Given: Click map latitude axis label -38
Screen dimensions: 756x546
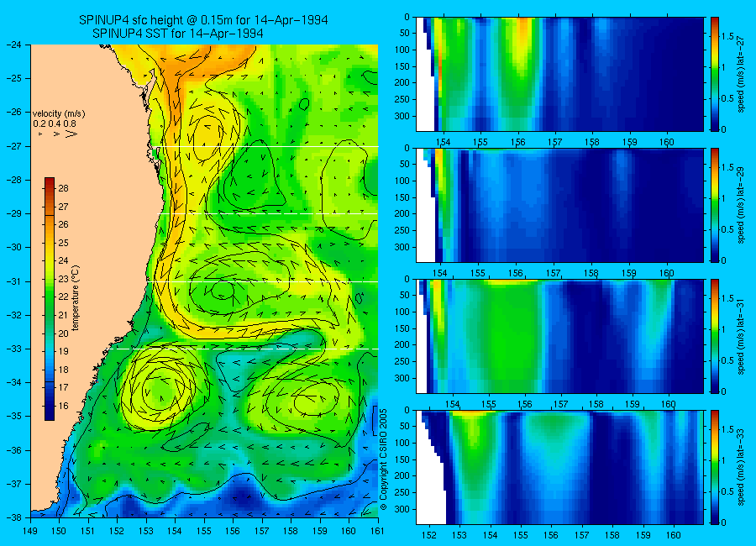Looking at the screenshot, I should point(13,517).
